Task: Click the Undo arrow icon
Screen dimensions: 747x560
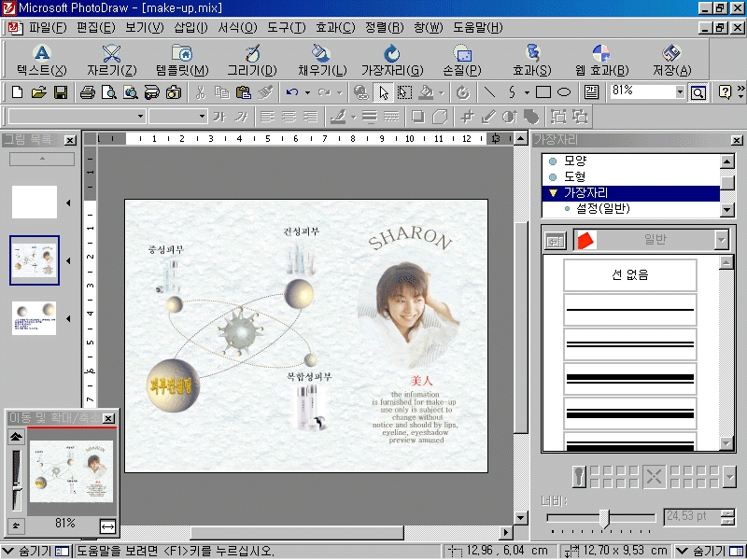Action: pos(292,91)
